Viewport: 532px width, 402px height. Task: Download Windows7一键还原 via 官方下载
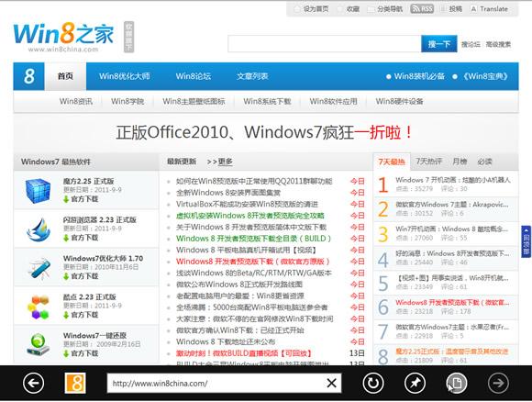[x=81, y=353]
